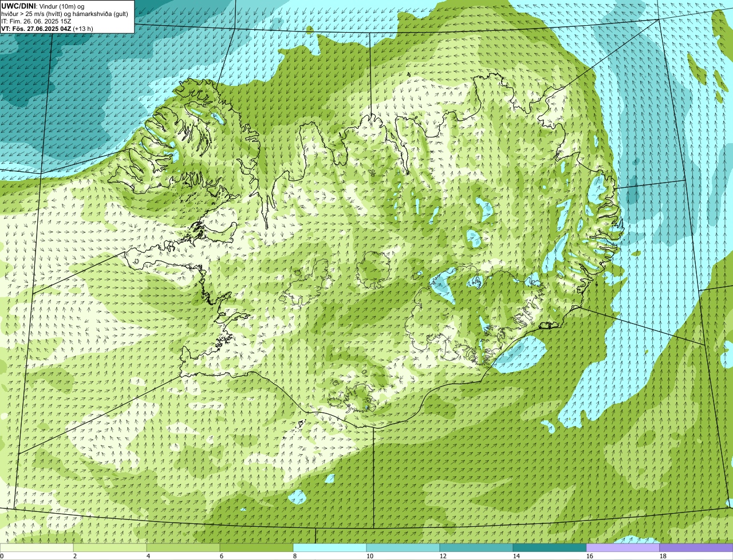Click the '14' scale label
The image size is (733, 560).
tap(517, 556)
